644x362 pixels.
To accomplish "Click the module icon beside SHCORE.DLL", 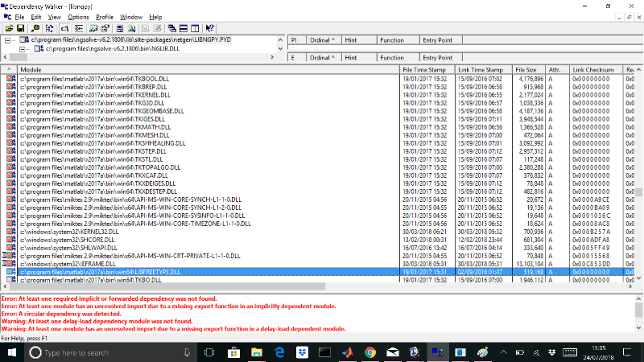I will [11, 239].
